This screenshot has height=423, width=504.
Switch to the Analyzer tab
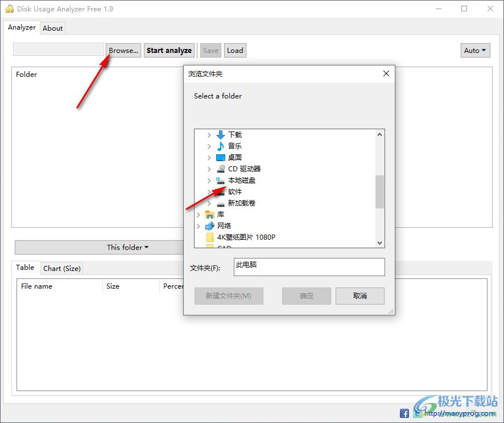pos(22,27)
